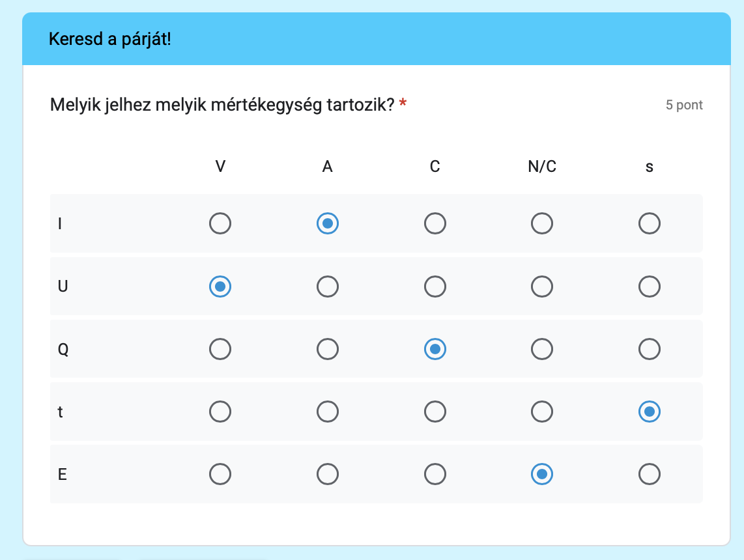This screenshot has width=744, height=560.
Task: Select s for row E
Action: click(x=650, y=475)
